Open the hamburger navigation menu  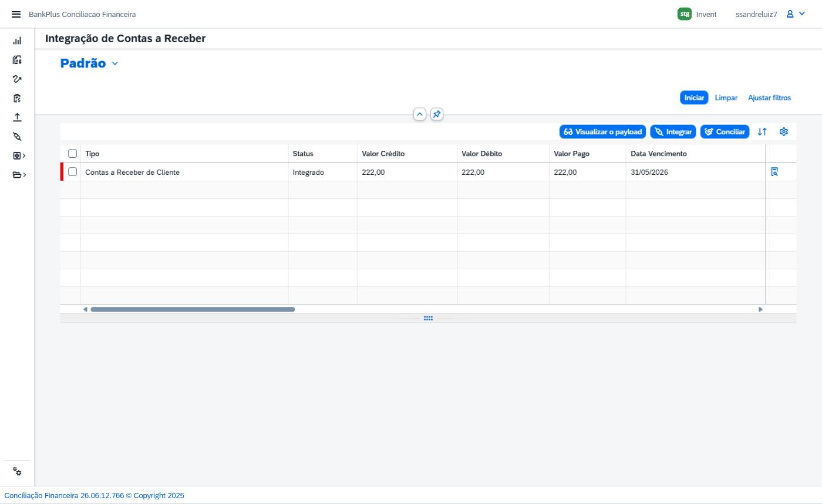click(x=16, y=14)
